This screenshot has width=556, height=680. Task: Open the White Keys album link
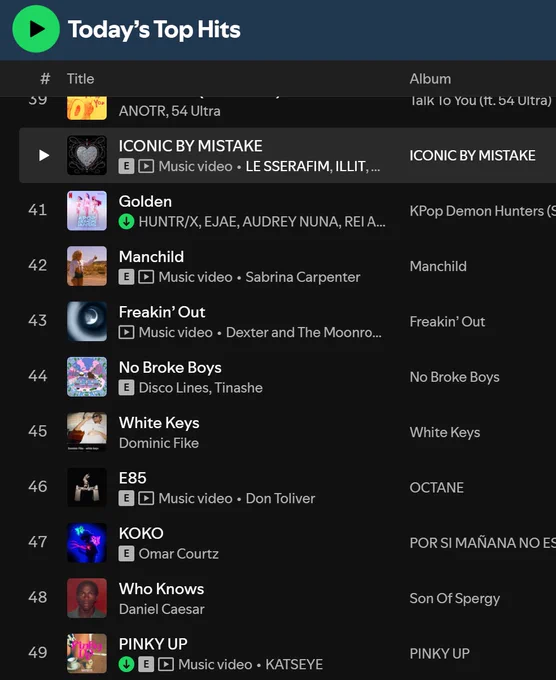pyautogui.click(x=445, y=432)
